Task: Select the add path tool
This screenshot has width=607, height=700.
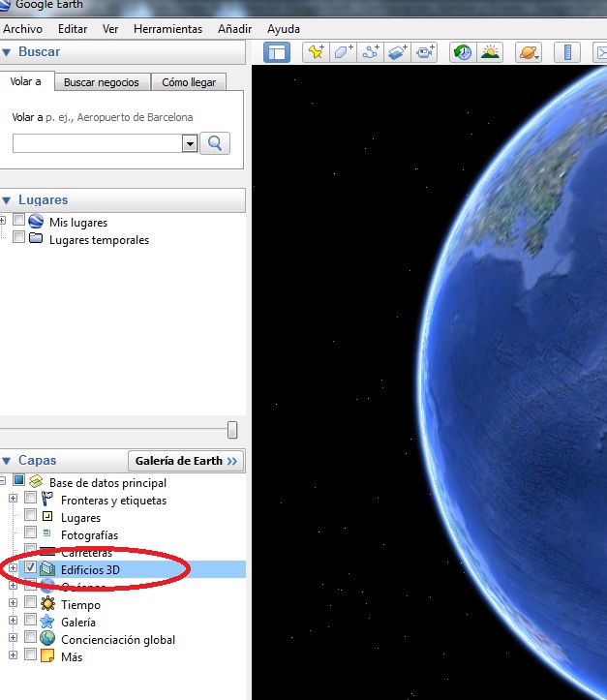Action: [370, 52]
